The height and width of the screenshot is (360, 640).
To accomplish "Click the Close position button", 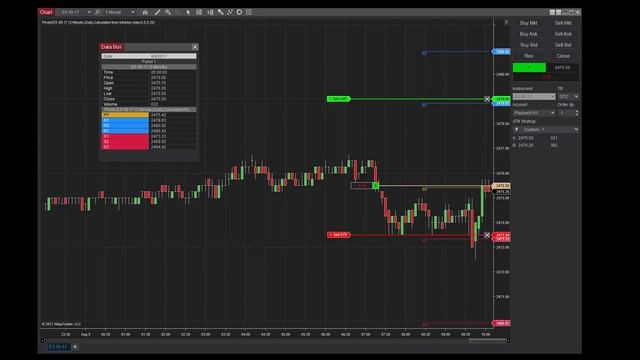I will point(563,56).
